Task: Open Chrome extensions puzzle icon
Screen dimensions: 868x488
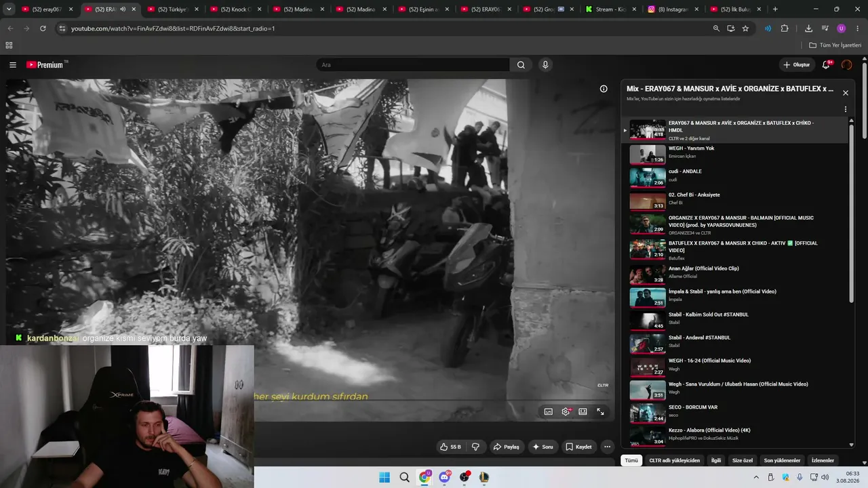Action: point(785,28)
